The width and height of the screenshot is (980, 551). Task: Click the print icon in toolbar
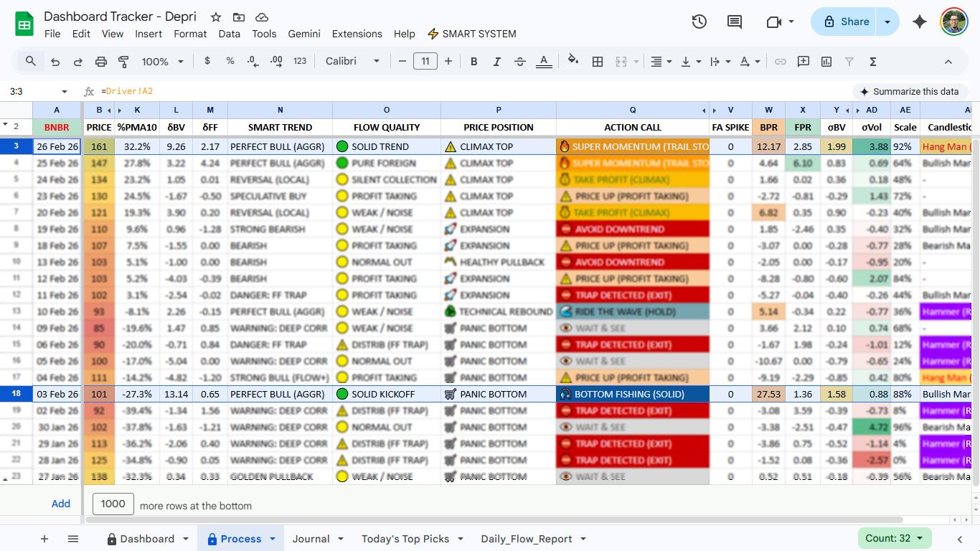[101, 62]
